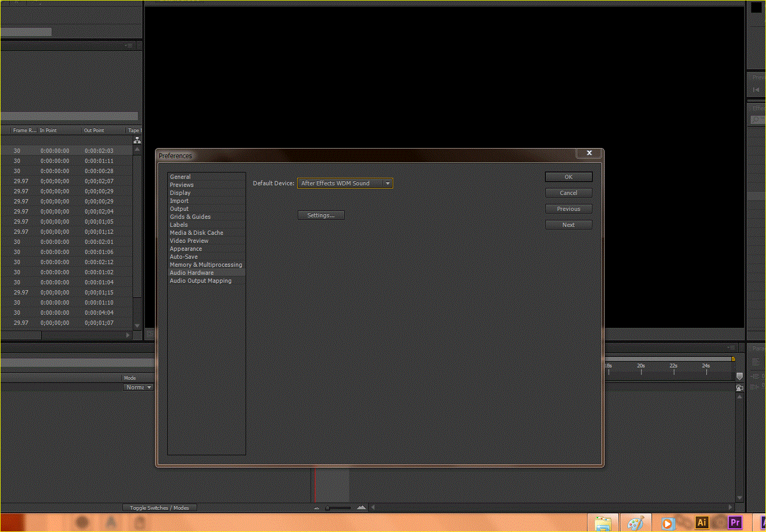Click the project flowchart icon above the file list

(137, 140)
